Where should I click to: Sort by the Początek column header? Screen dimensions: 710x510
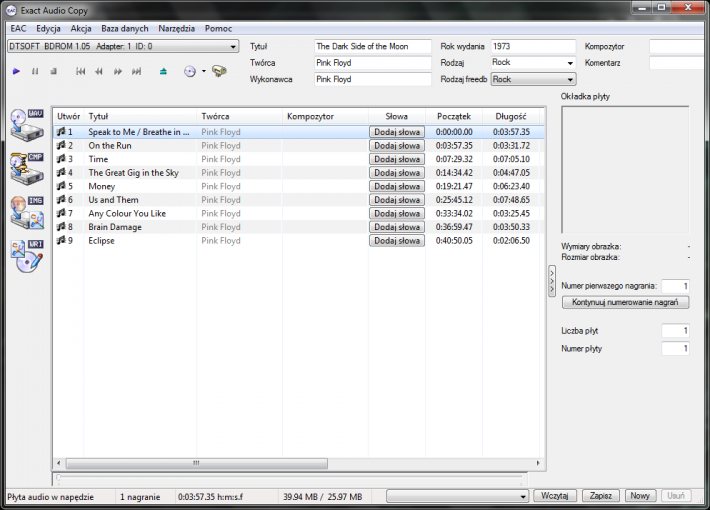454,116
